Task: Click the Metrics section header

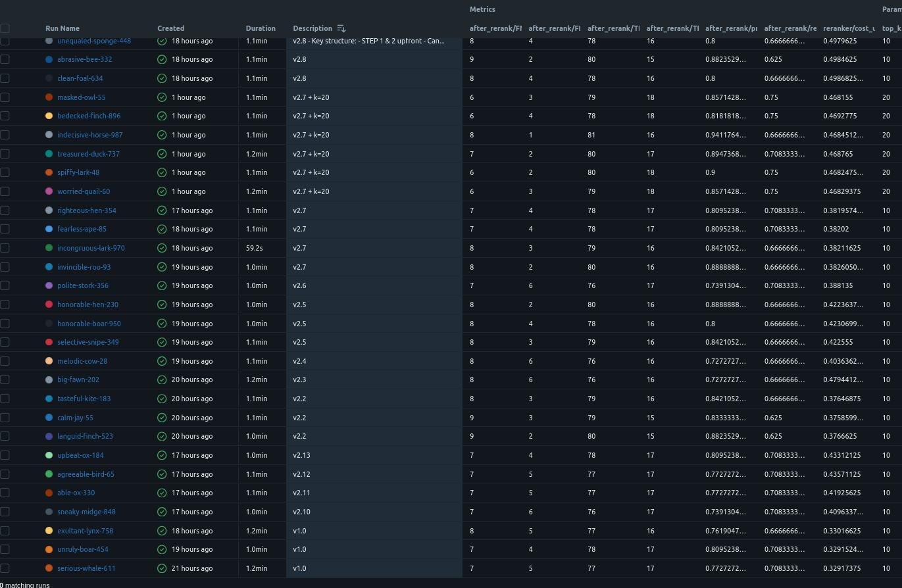Action: [482, 9]
